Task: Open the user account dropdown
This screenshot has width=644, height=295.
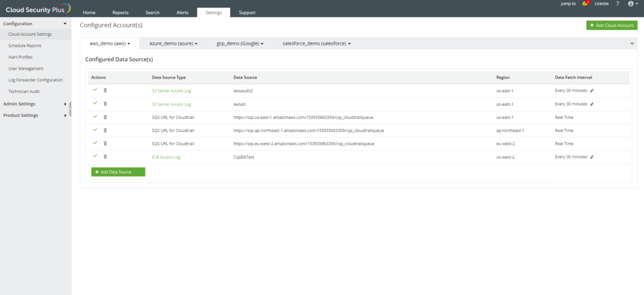Action: 633,4
